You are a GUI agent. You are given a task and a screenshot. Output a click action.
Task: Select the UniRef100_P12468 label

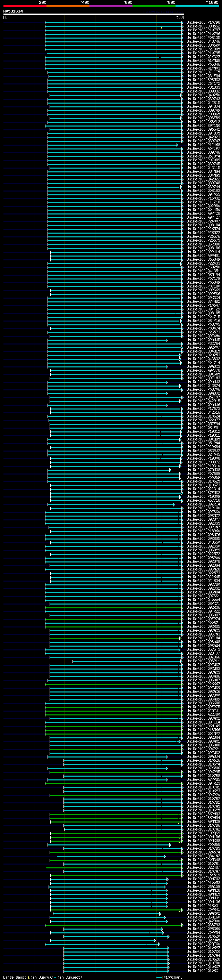click(x=203, y=145)
